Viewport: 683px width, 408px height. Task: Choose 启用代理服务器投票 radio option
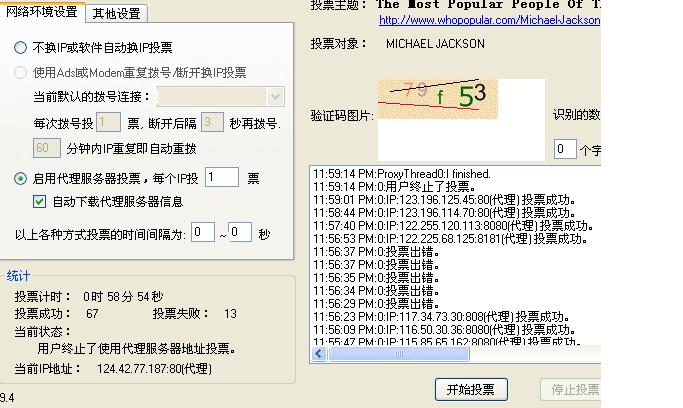(21, 179)
